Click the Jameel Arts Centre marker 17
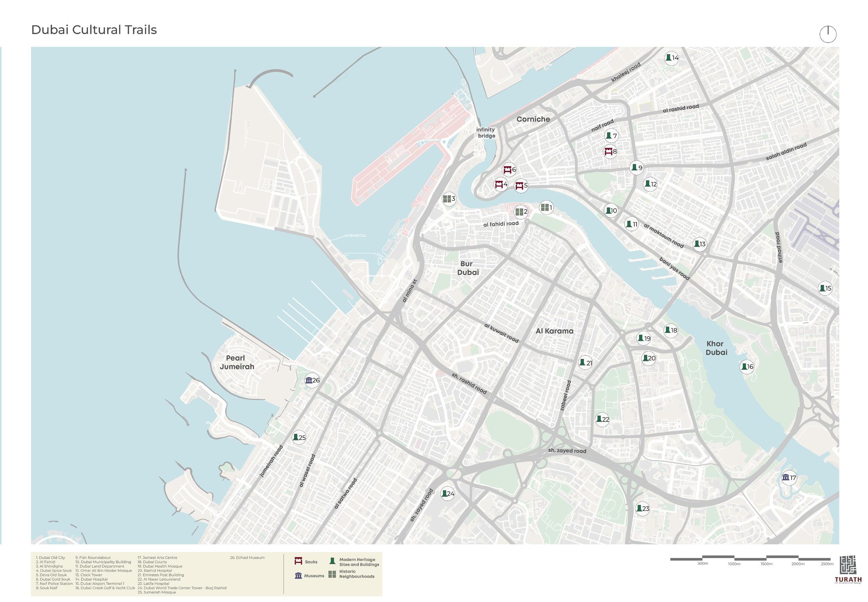Screen dimensions: 868x602 point(788,478)
